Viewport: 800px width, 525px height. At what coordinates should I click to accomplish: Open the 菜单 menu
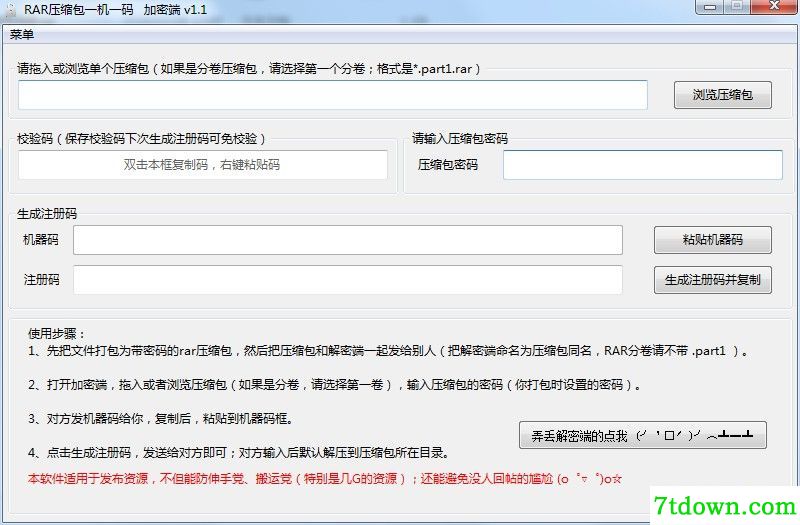[x=21, y=35]
